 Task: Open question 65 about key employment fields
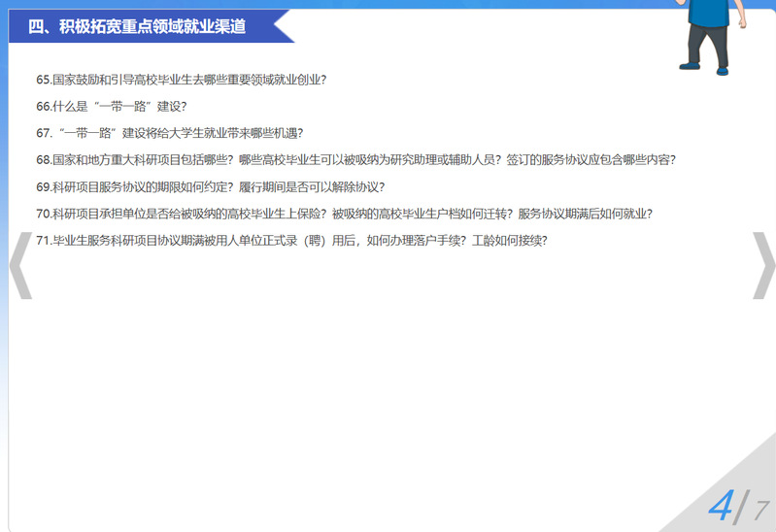[181, 80]
